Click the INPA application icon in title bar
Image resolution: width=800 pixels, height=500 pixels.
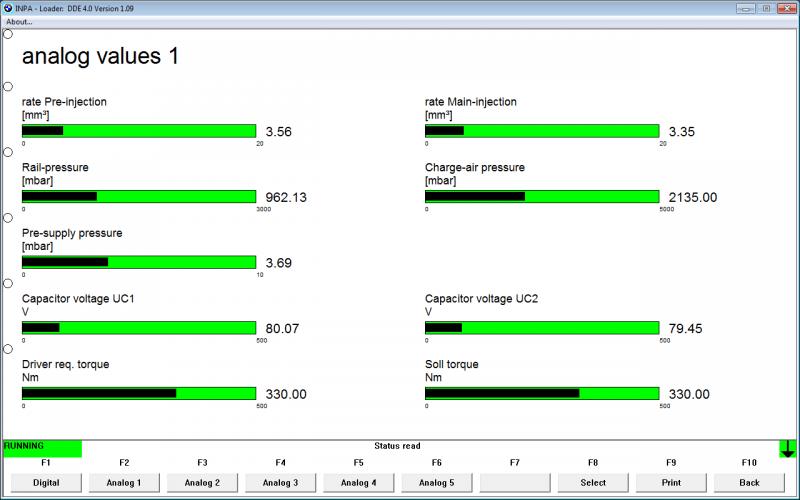tap(9, 7)
